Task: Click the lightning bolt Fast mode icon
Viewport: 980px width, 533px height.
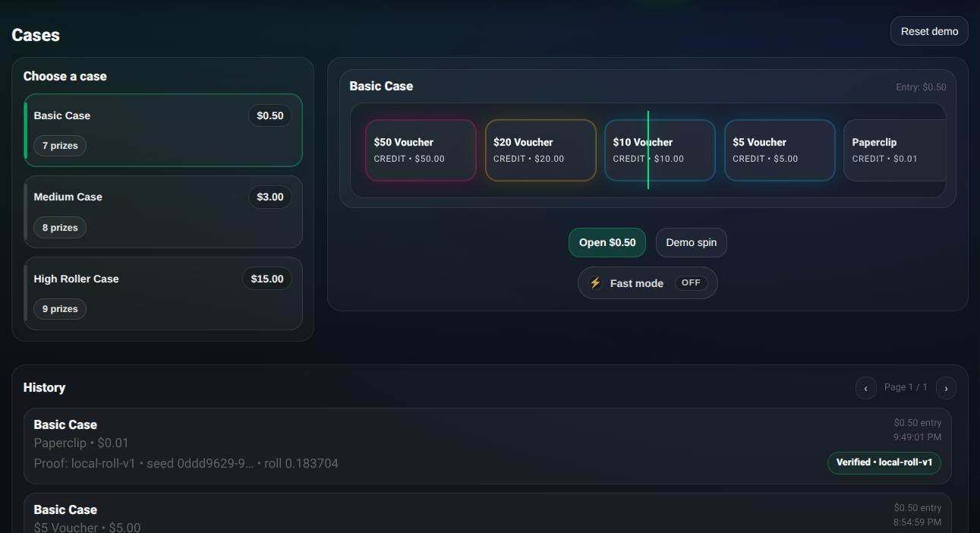Action: click(x=596, y=283)
